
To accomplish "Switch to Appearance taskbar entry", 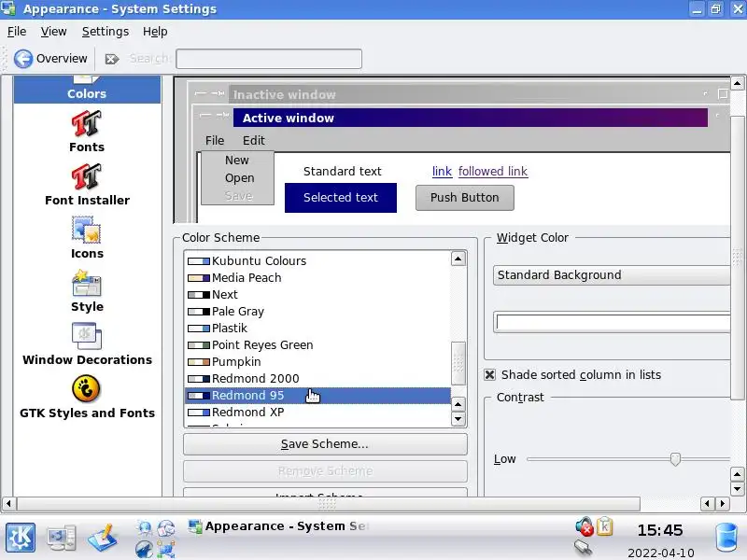I will [278, 526].
